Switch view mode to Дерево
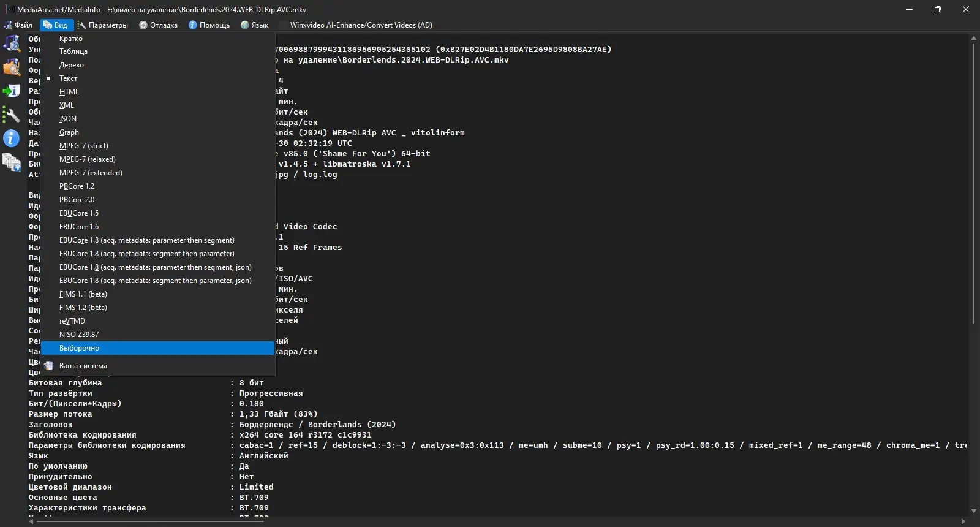 click(x=72, y=65)
